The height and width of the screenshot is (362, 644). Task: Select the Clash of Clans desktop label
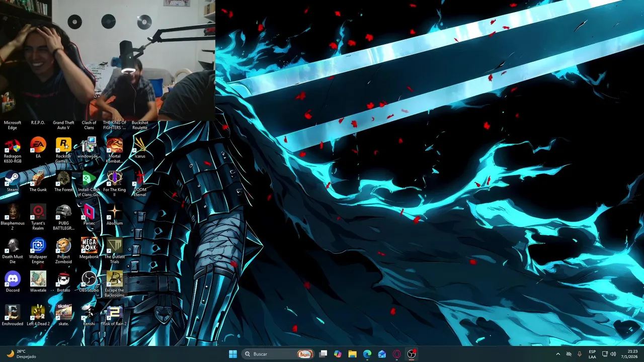click(x=89, y=125)
